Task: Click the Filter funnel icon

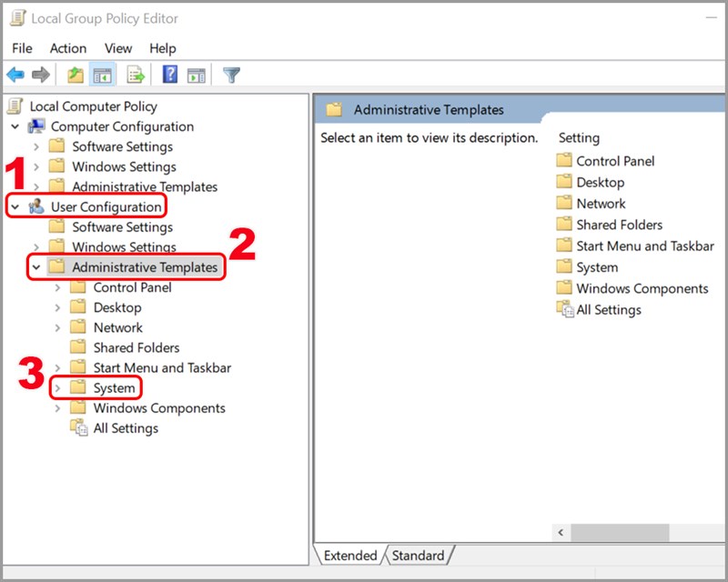Action: coord(232,75)
